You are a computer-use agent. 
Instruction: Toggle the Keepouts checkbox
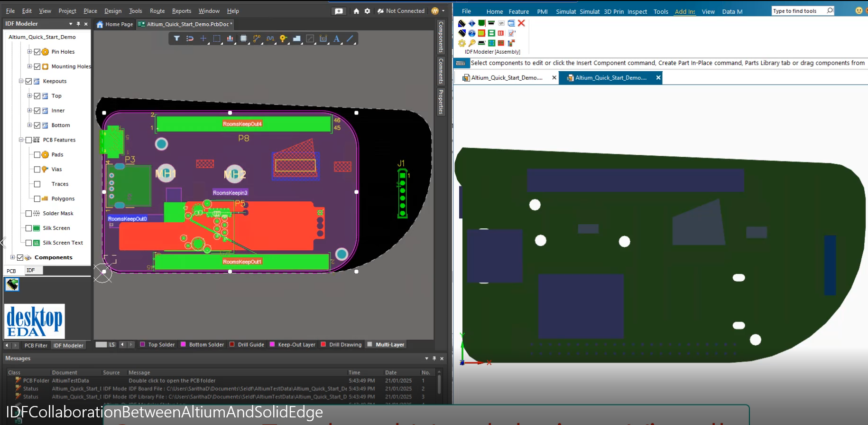[28, 81]
